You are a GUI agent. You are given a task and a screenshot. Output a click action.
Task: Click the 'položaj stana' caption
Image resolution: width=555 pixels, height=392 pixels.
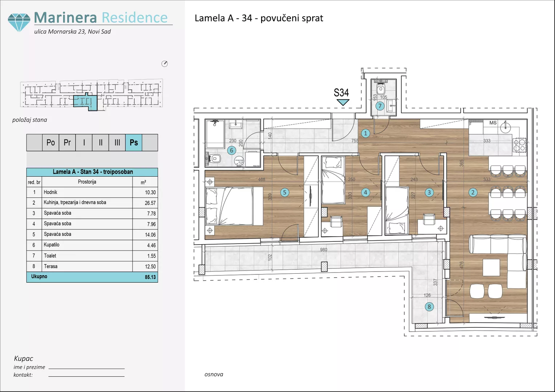click(x=29, y=120)
